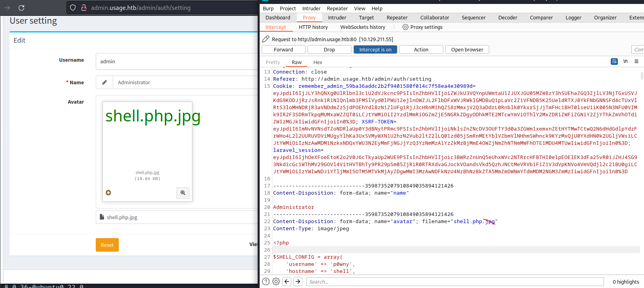
Task: Switch to the Dashboard tab
Action: (x=278, y=17)
